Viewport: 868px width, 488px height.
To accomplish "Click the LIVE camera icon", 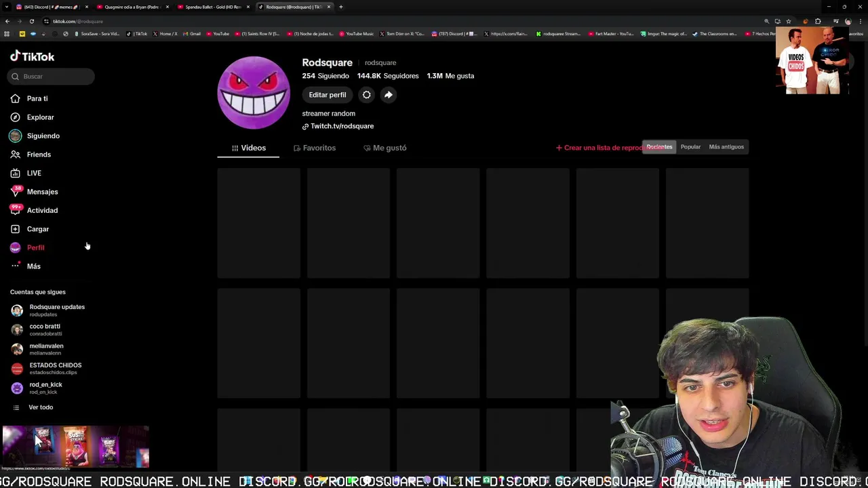I will pyautogui.click(x=16, y=173).
